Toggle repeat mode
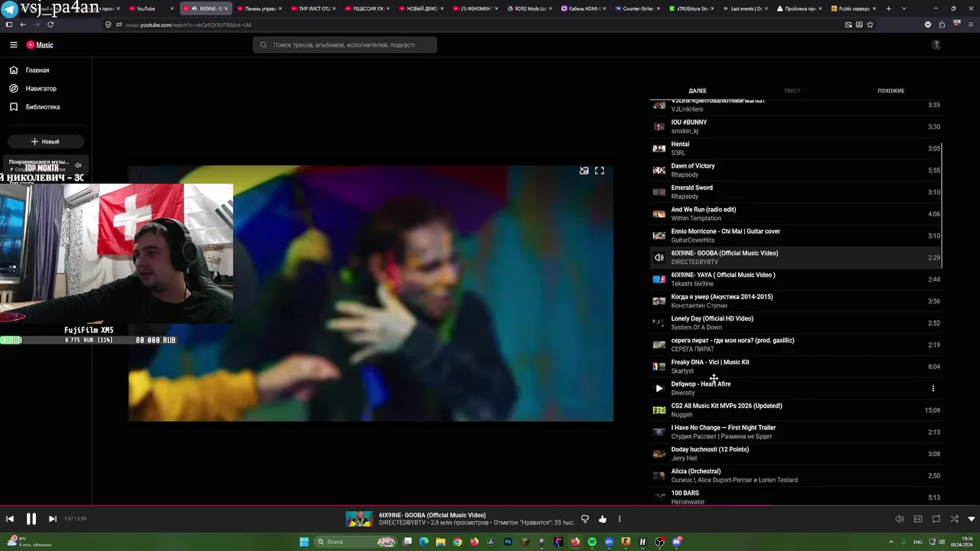 tap(936, 519)
